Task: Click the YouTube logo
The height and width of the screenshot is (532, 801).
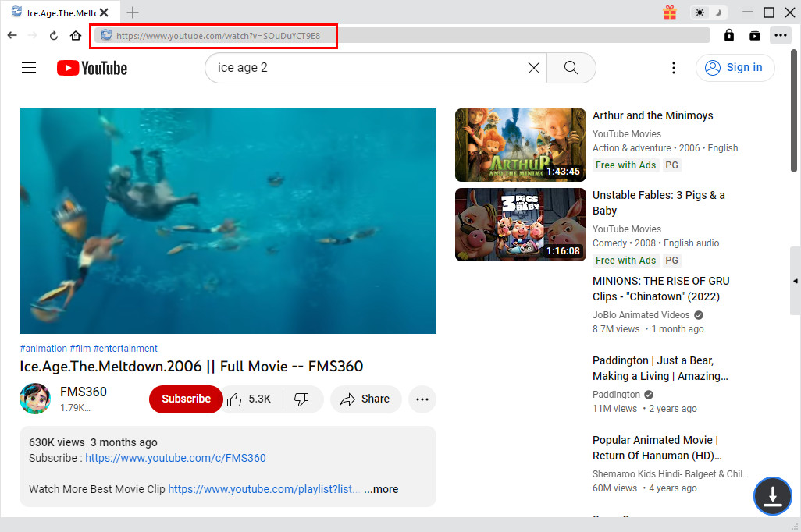Action: [x=92, y=68]
